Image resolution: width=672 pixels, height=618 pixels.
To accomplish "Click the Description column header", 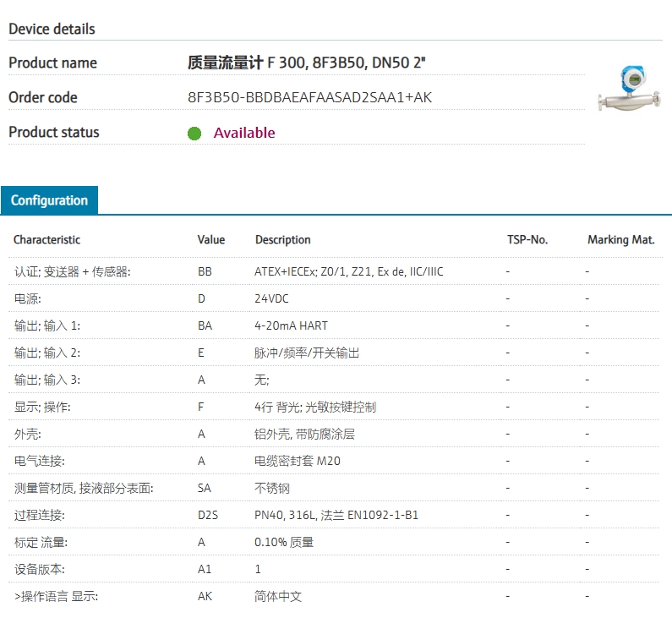I will (283, 239).
